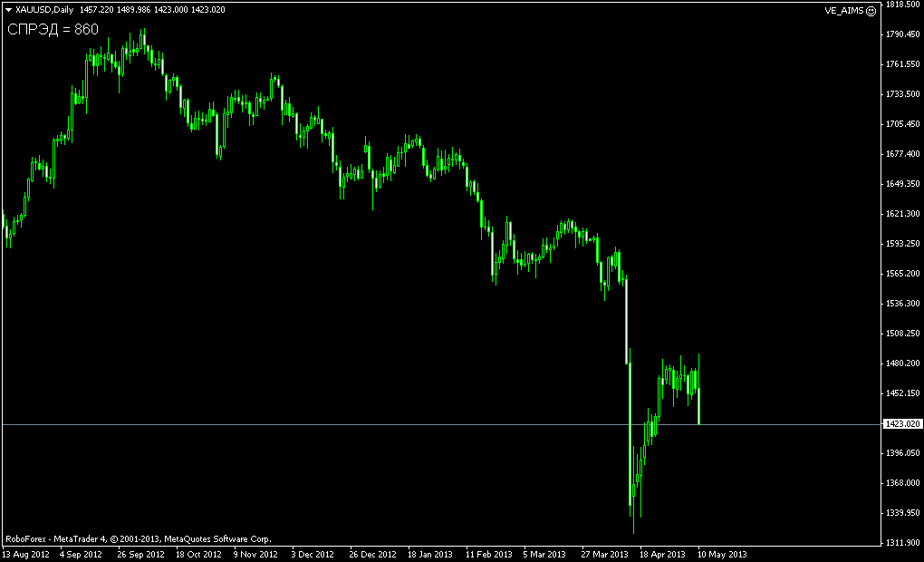
Task: Click the 10 May 2013 date label
Action: [722, 555]
